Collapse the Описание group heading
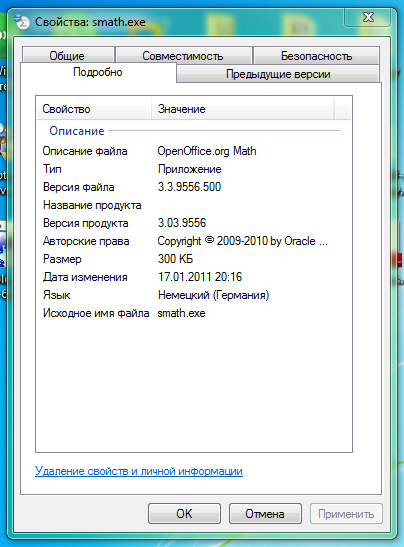404x547 pixels. tap(77, 131)
